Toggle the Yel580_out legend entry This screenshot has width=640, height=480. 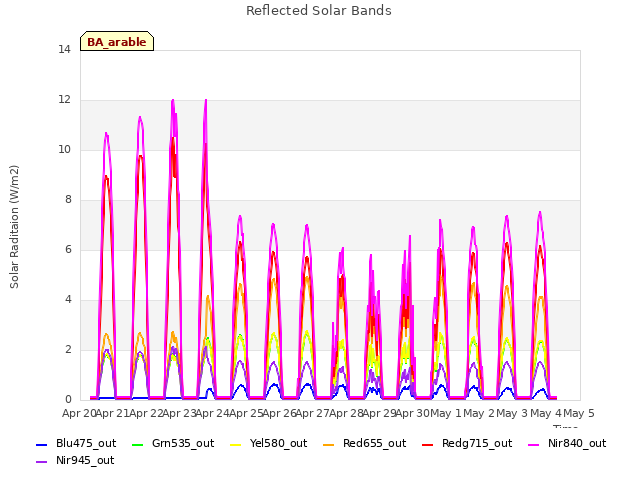coord(269,443)
